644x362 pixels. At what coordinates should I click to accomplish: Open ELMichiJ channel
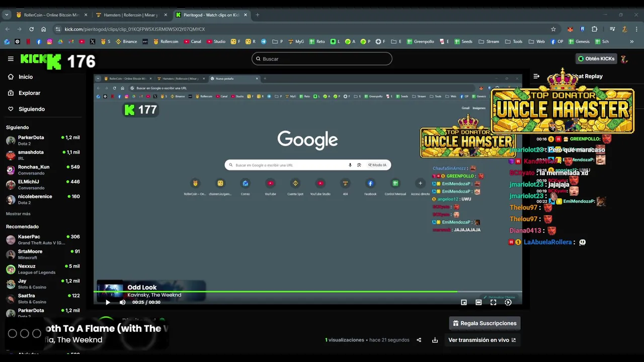coord(43,185)
